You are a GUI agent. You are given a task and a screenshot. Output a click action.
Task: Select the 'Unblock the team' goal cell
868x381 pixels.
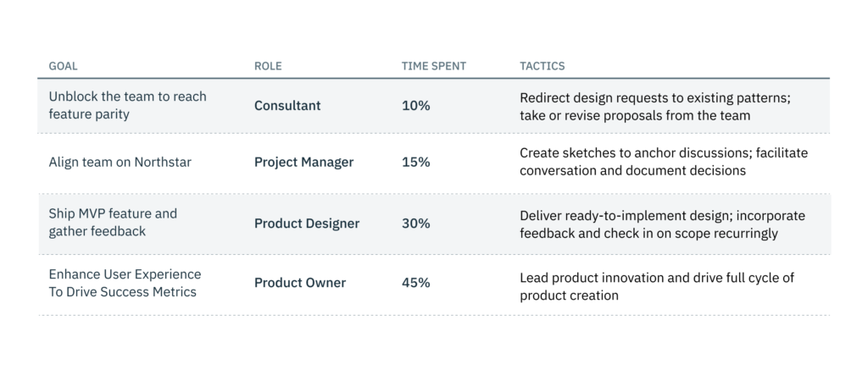127,106
